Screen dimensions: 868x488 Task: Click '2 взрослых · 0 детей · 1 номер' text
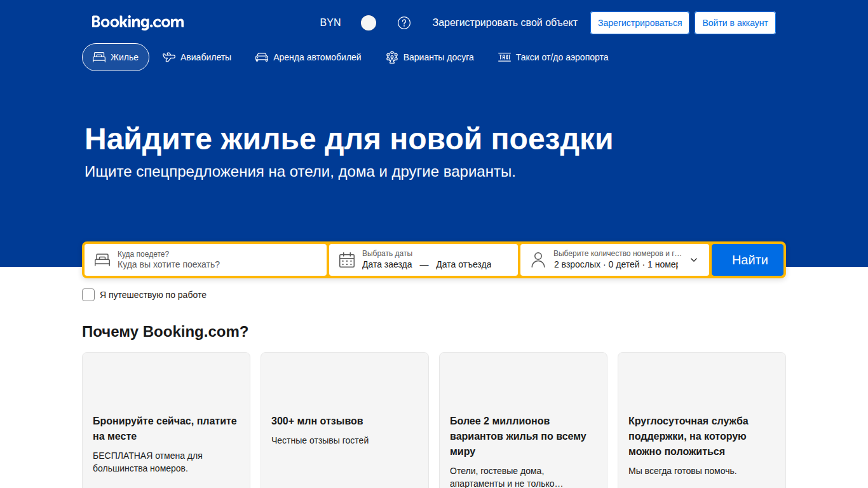click(x=616, y=264)
